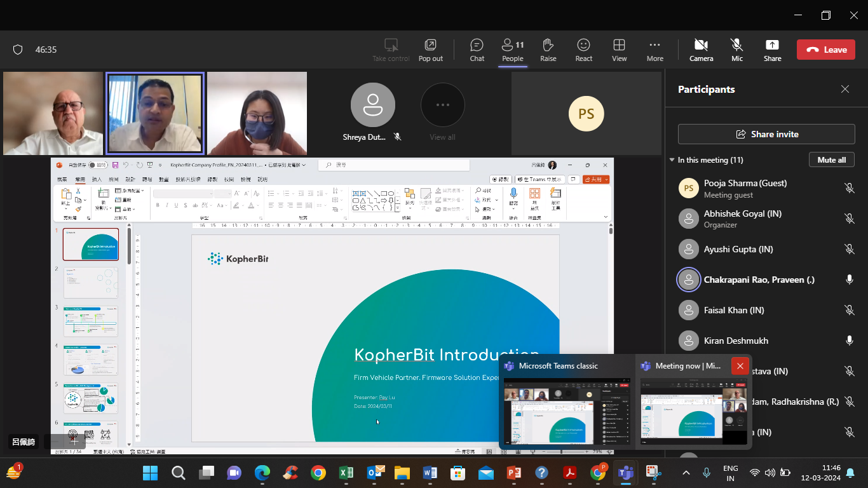Toggle the Camera on
This screenshot has height=488, width=868.
pyautogui.click(x=701, y=50)
